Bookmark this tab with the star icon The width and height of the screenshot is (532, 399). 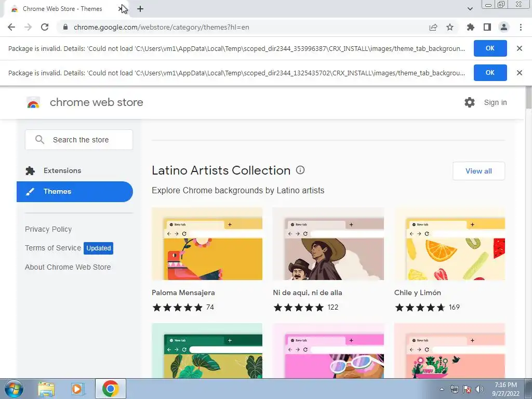coord(450,27)
